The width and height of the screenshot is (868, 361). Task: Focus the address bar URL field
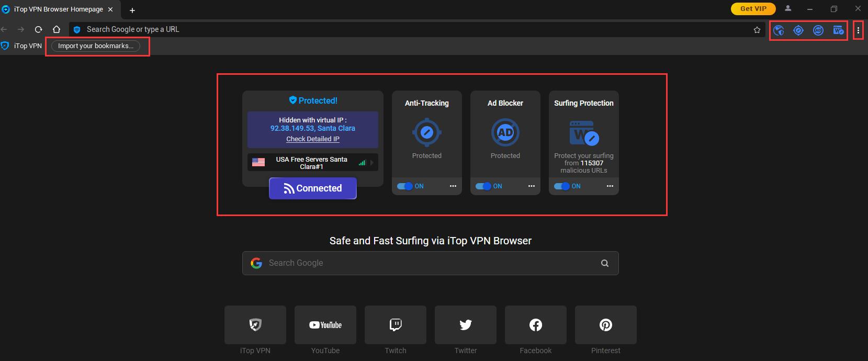(418, 30)
